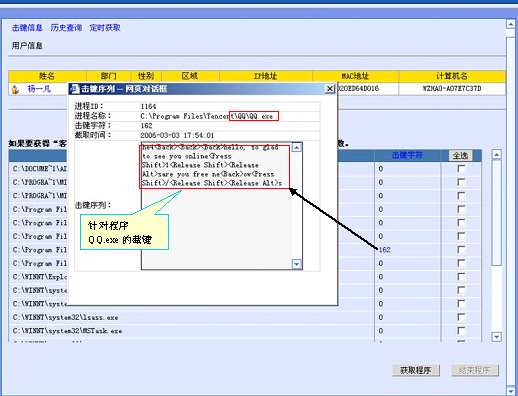
Task: Click process ID value 1164
Action: (x=148, y=106)
